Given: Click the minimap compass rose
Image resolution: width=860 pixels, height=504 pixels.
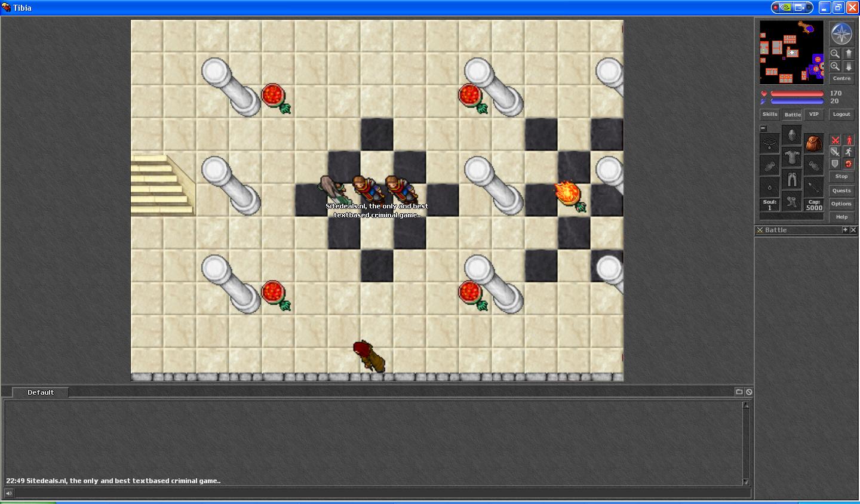Looking at the screenshot, I should pos(841,33).
